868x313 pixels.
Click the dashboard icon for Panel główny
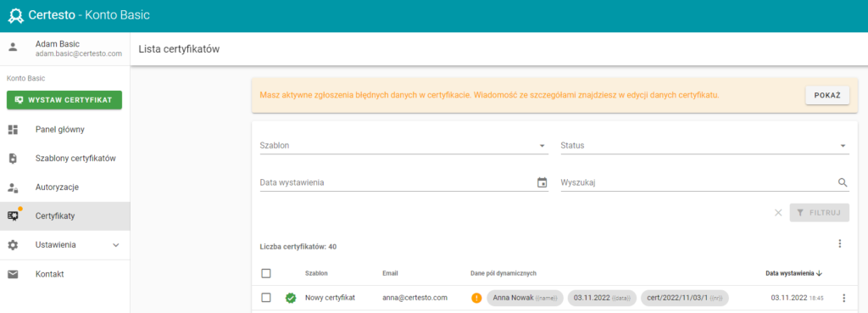[x=14, y=130]
